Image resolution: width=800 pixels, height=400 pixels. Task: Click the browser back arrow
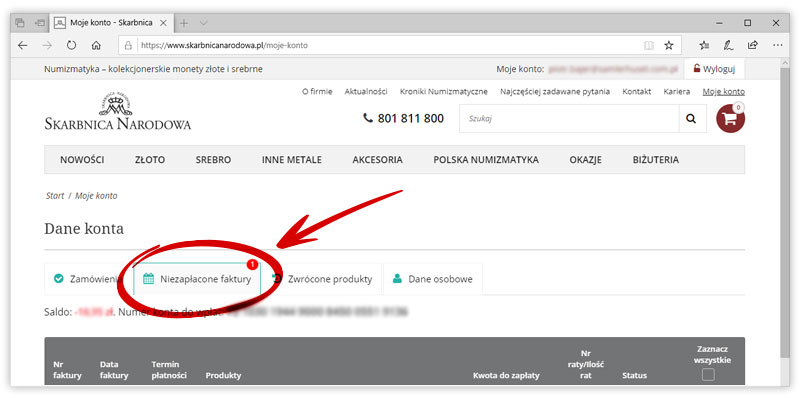pos(23,45)
